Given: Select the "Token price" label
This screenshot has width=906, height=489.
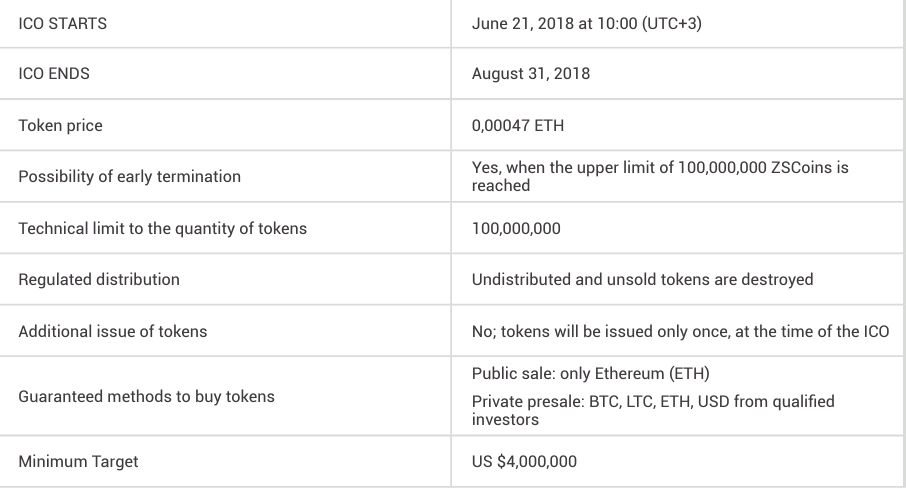Looking at the screenshot, I should tap(60, 126).
